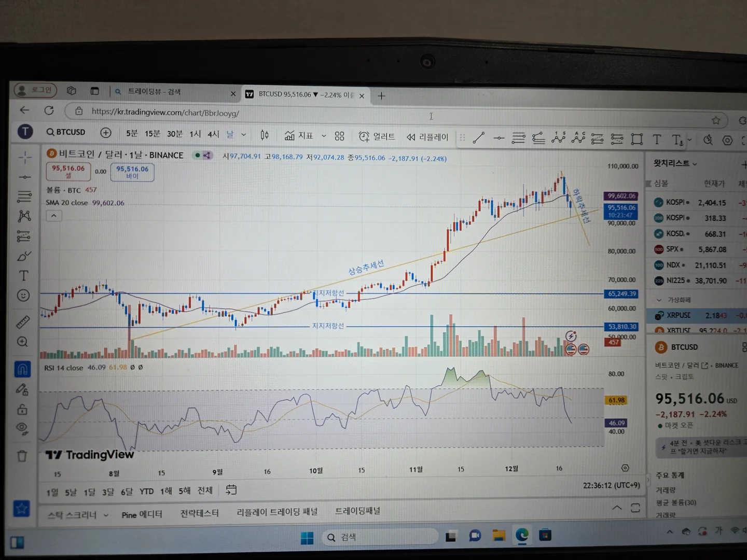Viewport: 747px width, 560px height.
Task: Toggle stay in drawing mode pencil-lock
Action: click(x=22, y=390)
